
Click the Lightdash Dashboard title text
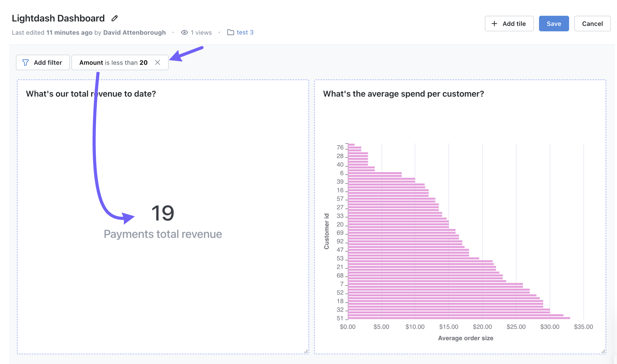click(58, 18)
